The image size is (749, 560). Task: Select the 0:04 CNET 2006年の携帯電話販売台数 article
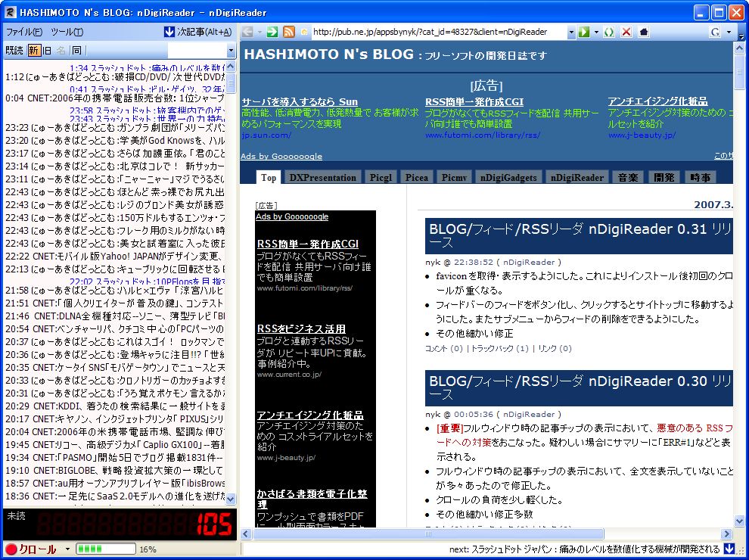tap(115, 98)
